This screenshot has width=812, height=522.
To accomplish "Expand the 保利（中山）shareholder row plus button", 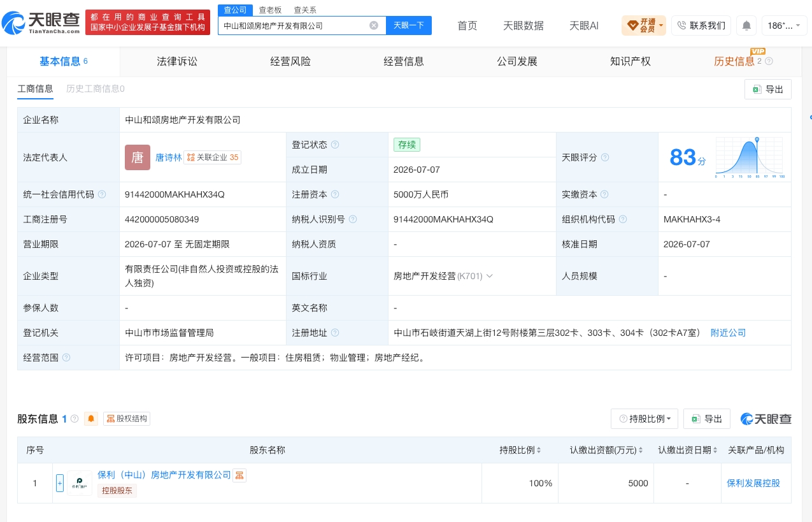I will (x=60, y=483).
